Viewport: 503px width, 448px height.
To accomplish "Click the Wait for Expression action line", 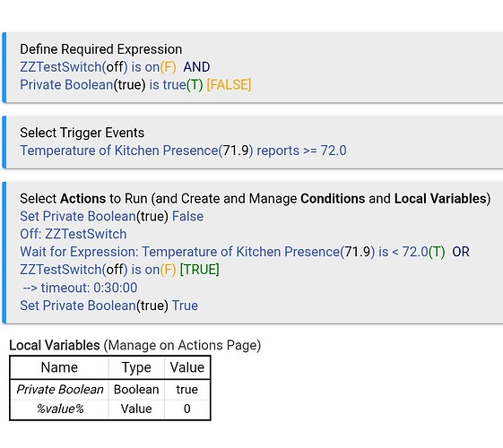I will [245, 252].
